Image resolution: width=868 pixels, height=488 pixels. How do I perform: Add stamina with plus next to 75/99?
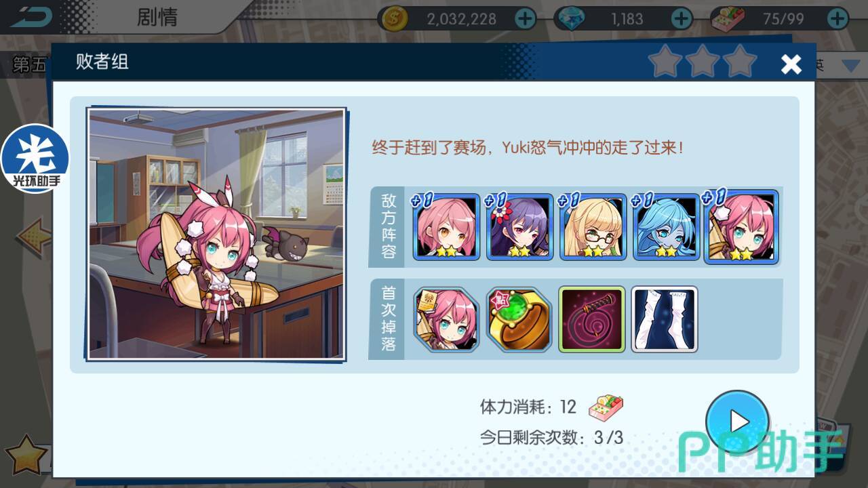[x=838, y=18]
